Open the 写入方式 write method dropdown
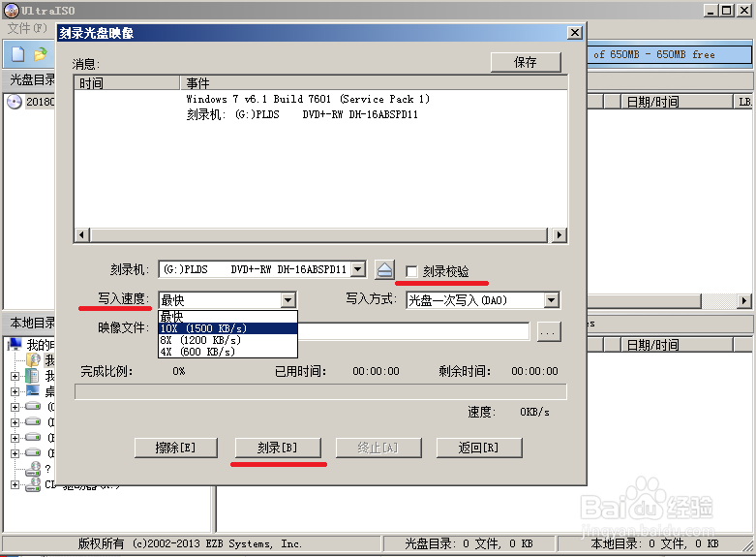This screenshot has height=557, width=756. [551, 299]
